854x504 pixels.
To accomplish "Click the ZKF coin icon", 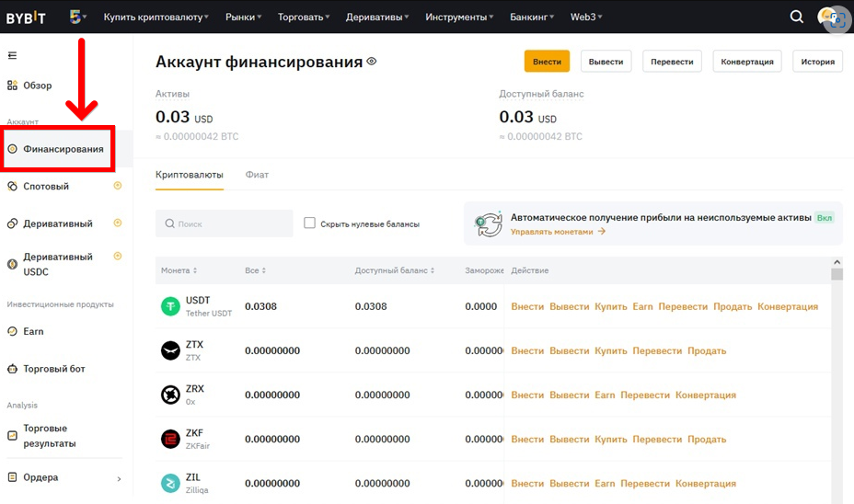I will click(170, 439).
